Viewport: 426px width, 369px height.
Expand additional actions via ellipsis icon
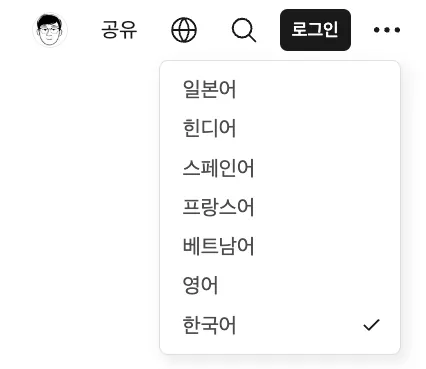click(387, 30)
